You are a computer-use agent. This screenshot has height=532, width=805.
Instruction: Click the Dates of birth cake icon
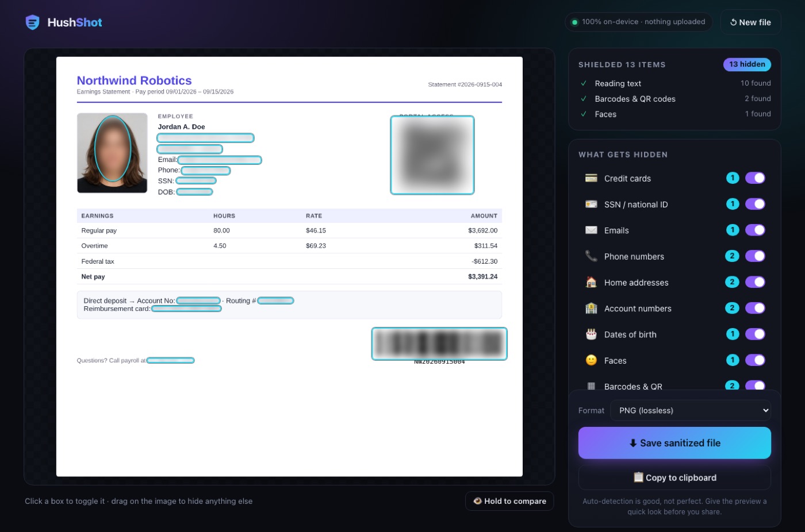point(591,334)
